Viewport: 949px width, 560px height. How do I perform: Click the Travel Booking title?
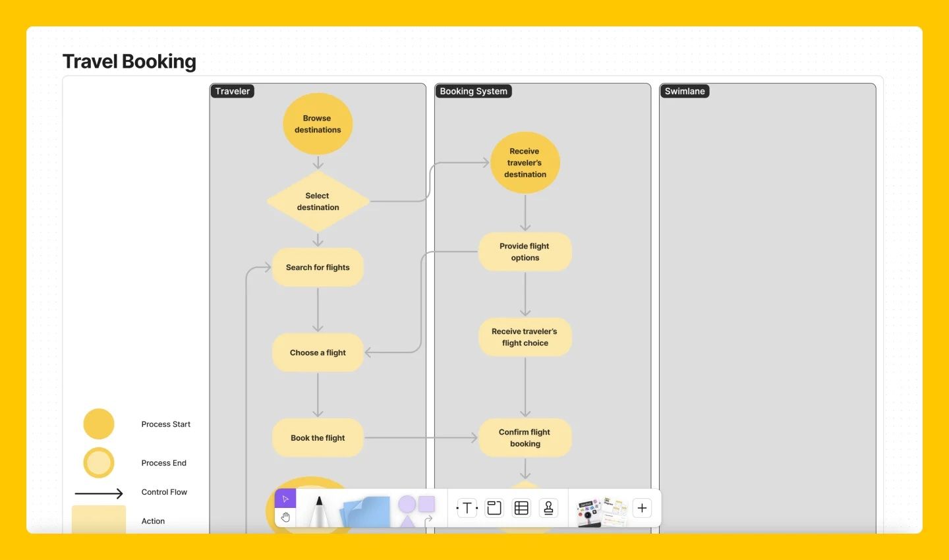[129, 61]
